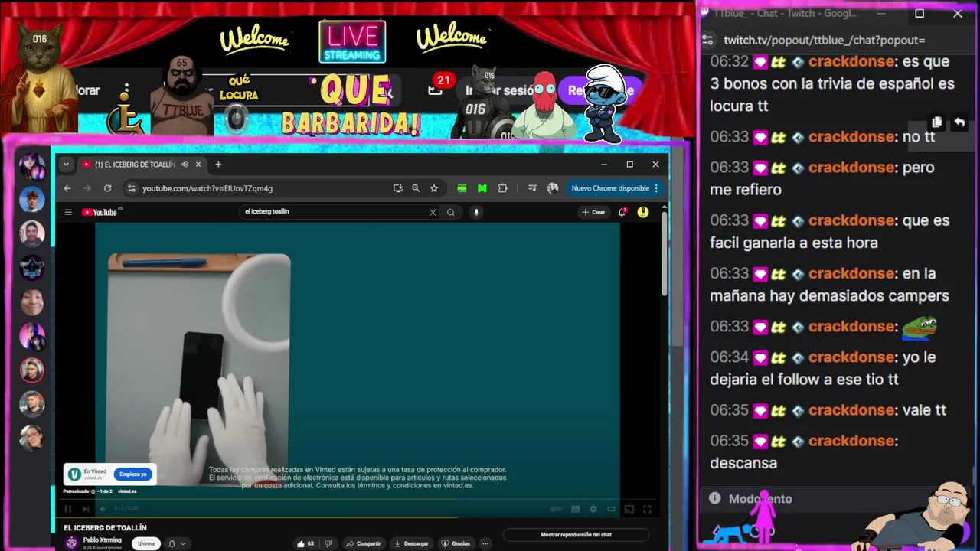Image resolution: width=980 pixels, height=551 pixels.
Task: Read chat message 'vale tt'
Action: (x=924, y=410)
